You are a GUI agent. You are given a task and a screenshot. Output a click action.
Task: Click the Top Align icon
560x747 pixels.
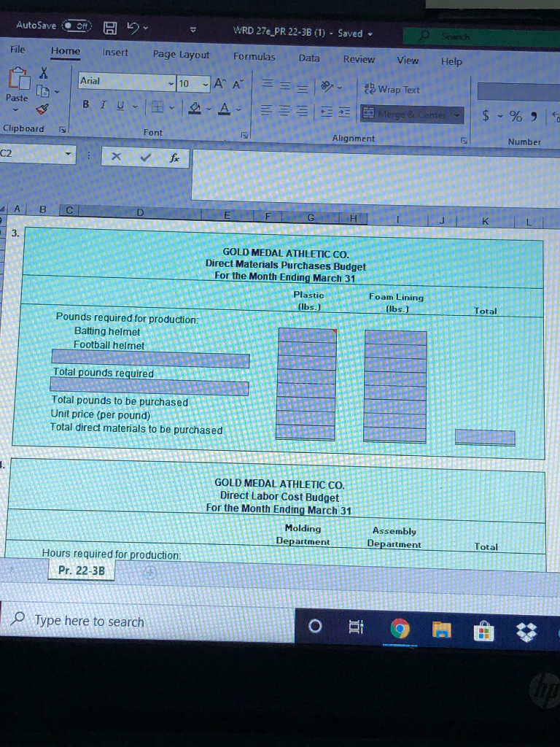coord(268,85)
